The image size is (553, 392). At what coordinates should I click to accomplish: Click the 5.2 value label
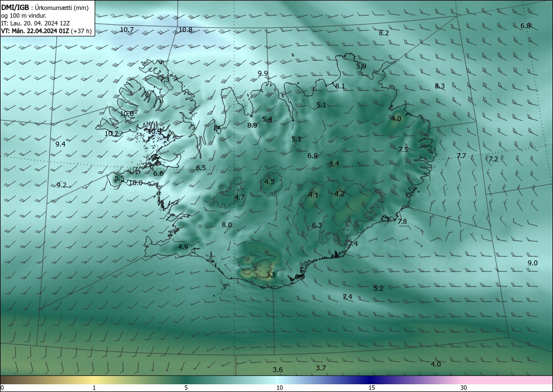[x=378, y=288]
